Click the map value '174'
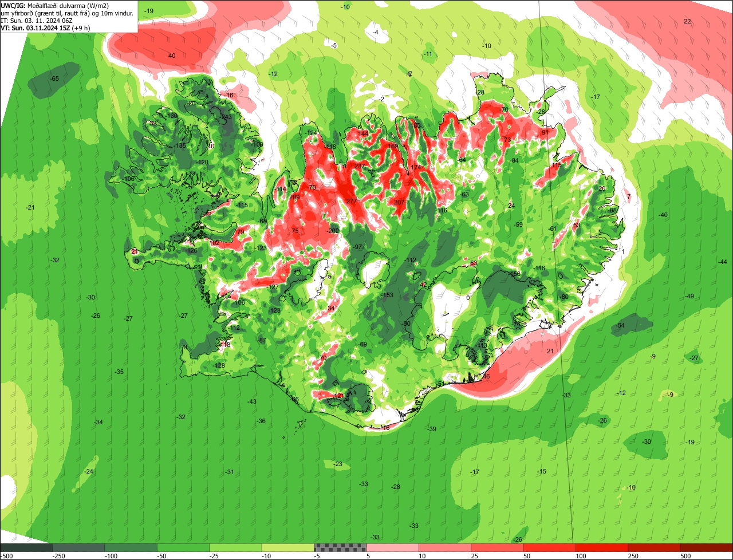 point(416,167)
